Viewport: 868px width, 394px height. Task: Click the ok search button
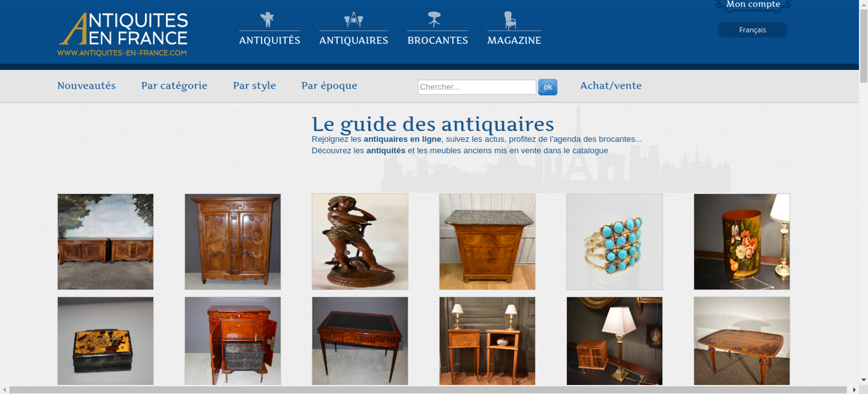coord(548,87)
